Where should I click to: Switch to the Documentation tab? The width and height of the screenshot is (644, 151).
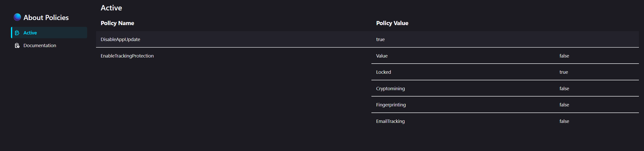pos(49,45)
